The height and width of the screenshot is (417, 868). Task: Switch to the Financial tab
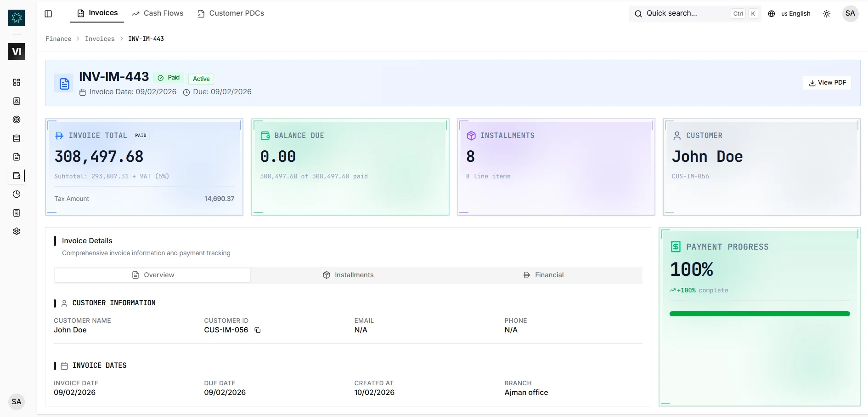pyautogui.click(x=544, y=275)
